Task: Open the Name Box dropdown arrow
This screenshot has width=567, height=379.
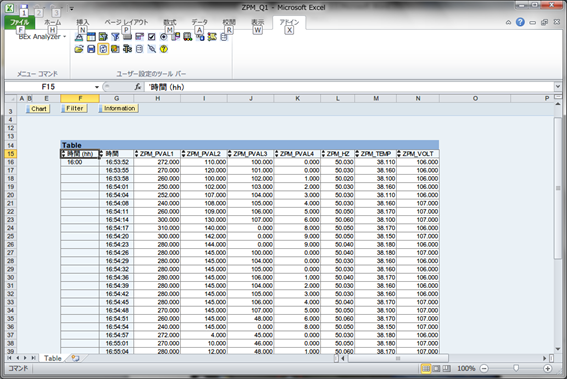Action: coord(97,87)
